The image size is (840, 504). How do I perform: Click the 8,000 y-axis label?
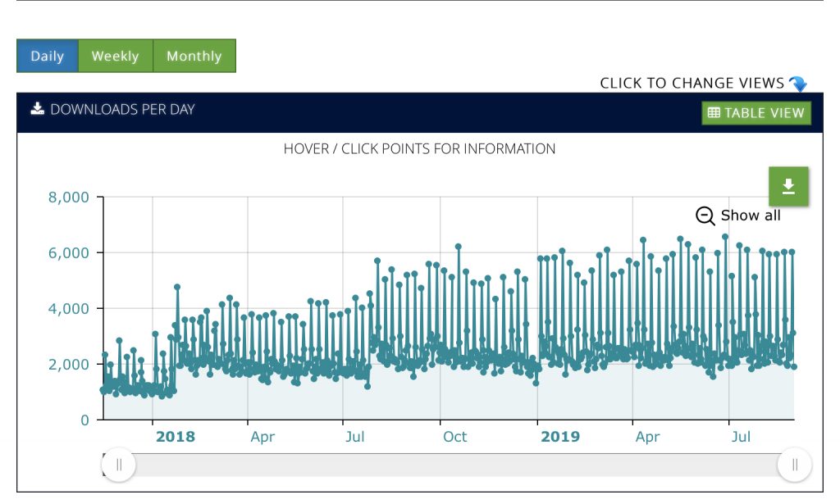coord(69,198)
